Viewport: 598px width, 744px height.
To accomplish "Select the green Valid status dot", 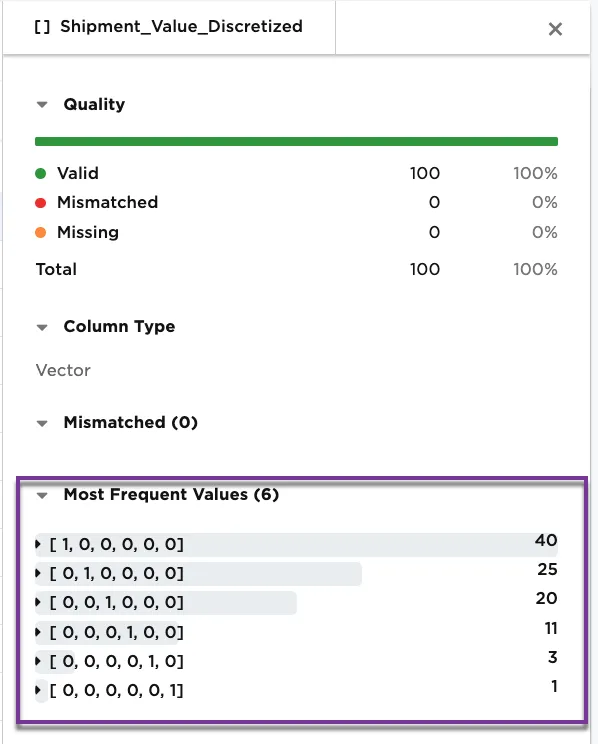I will pyautogui.click(x=40, y=174).
